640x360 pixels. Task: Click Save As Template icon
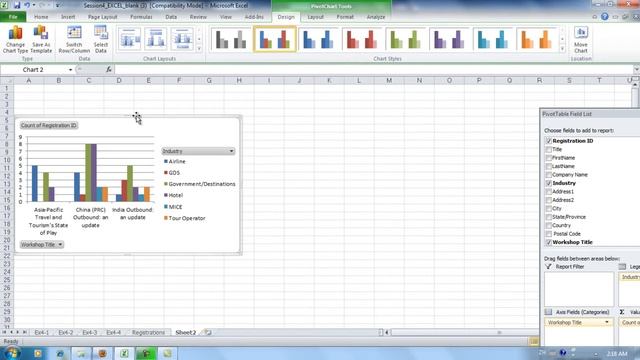click(41, 39)
